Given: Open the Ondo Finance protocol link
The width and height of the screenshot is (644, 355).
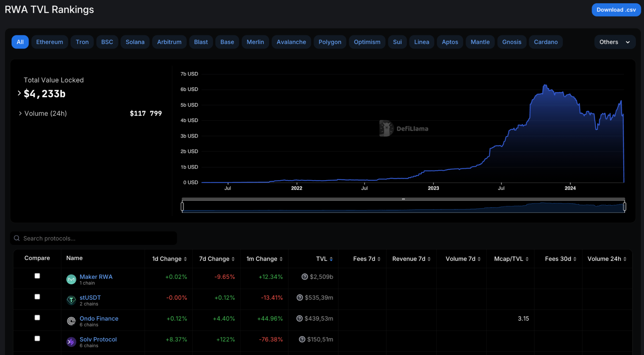Looking at the screenshot, I should coord(99,319).
